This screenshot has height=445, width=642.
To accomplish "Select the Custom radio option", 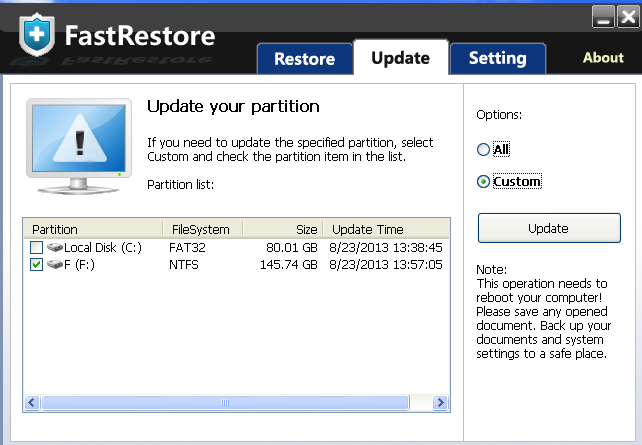I will coord(484,182).
